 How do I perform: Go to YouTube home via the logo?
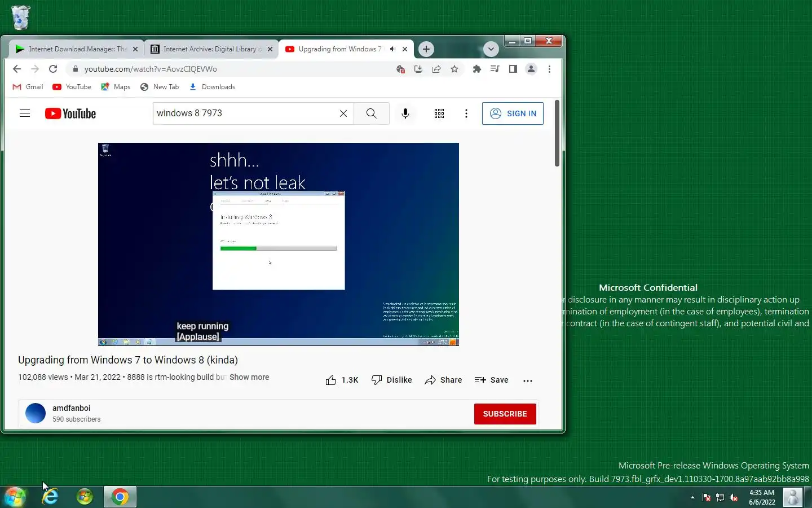(x=70, y=113)
